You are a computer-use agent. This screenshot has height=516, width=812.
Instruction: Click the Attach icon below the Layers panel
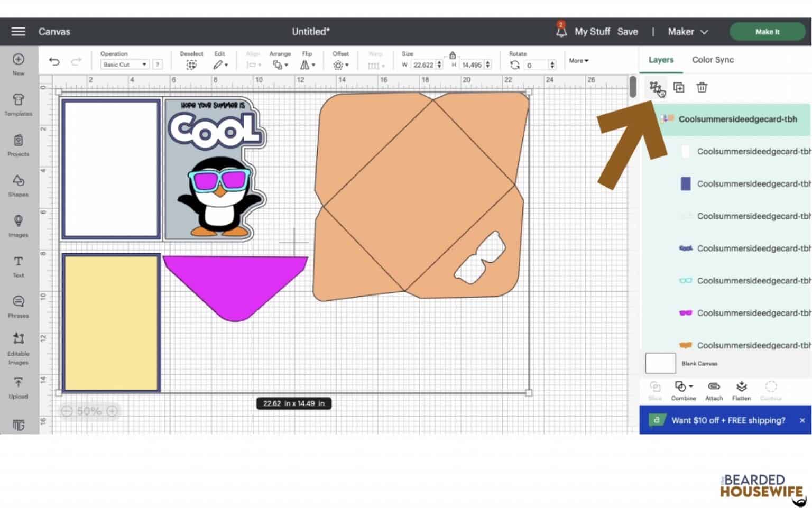[x=714, y=390]
